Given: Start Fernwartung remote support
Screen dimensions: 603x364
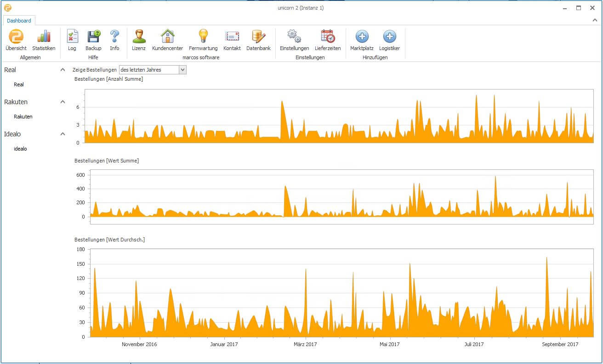Looking at the screenshot, I should pos(203,39).
